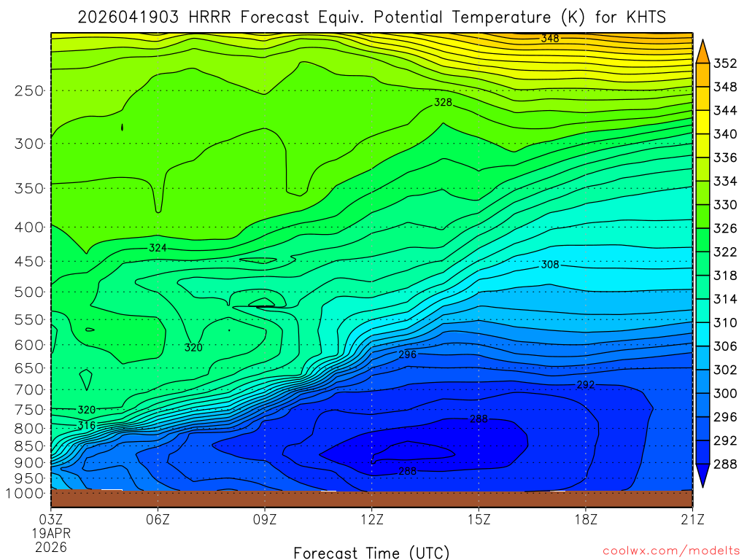Click the 344 colorbar value

(x=725, y=111)
